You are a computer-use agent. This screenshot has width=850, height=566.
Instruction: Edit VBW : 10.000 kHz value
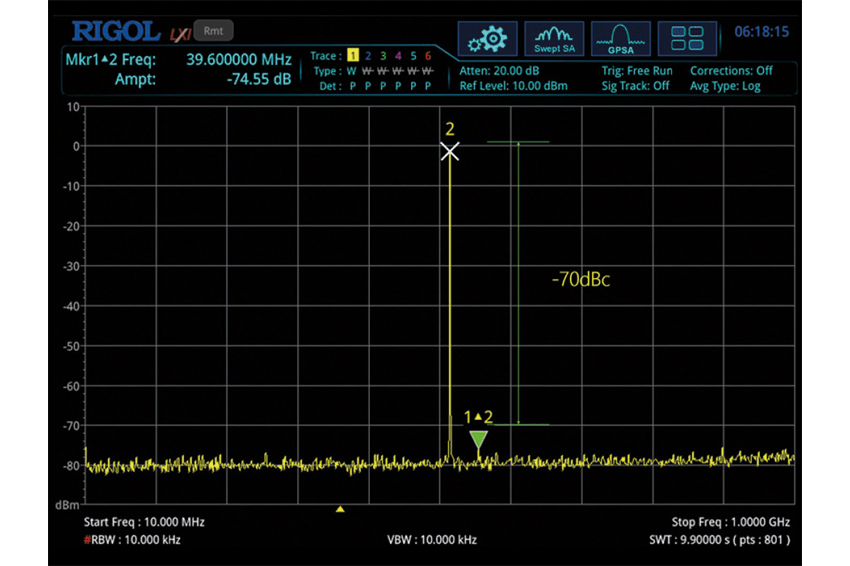(432, 540)
